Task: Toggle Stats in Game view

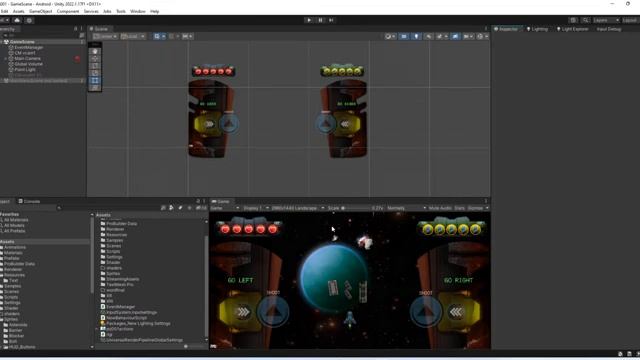Action: [460, 208]
